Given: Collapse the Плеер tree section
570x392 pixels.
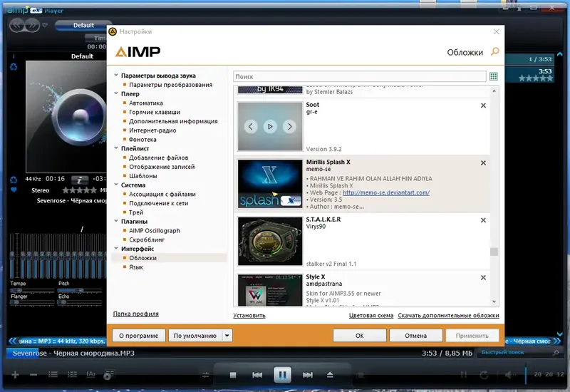Looking at the screenshot, I should point(116,93).
